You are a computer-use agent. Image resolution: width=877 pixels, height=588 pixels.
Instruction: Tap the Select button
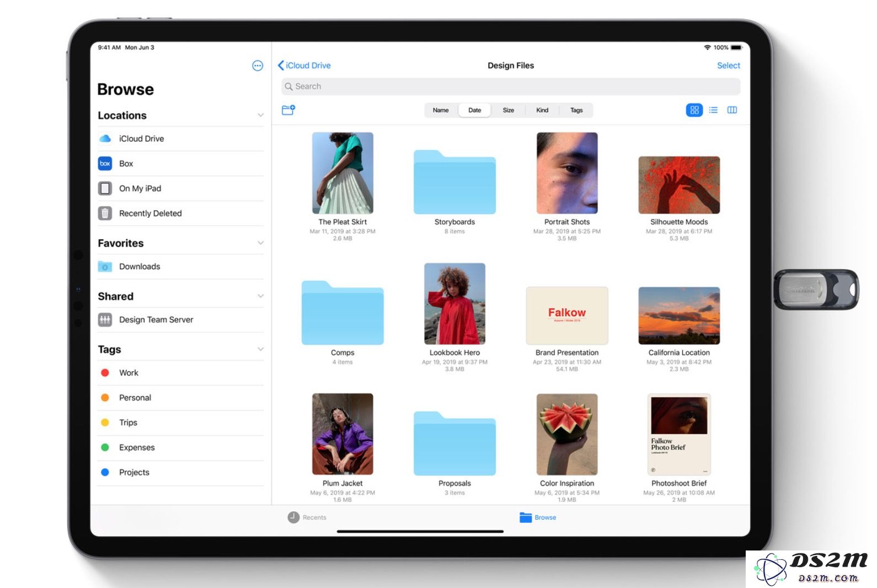(x=728, y=65)
